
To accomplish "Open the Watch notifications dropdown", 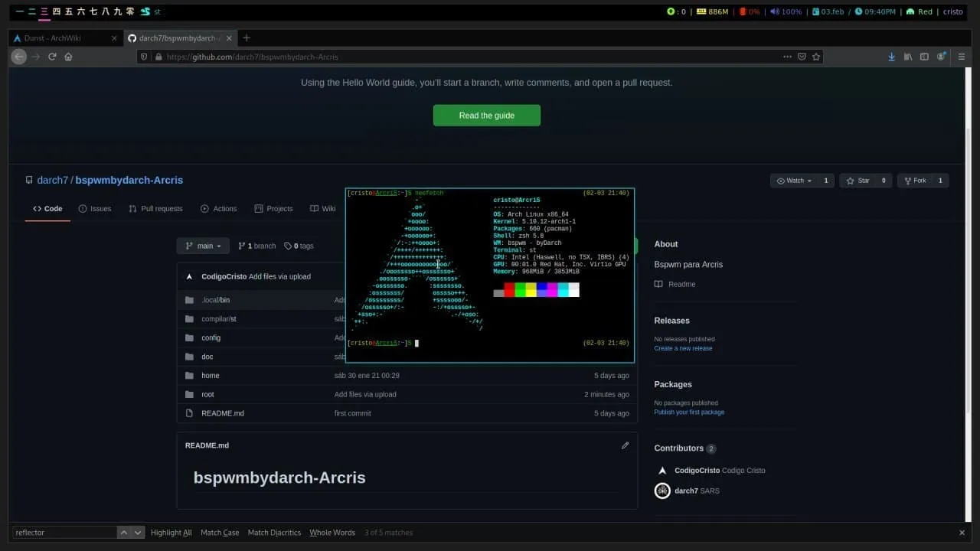I will coord(794,181).
